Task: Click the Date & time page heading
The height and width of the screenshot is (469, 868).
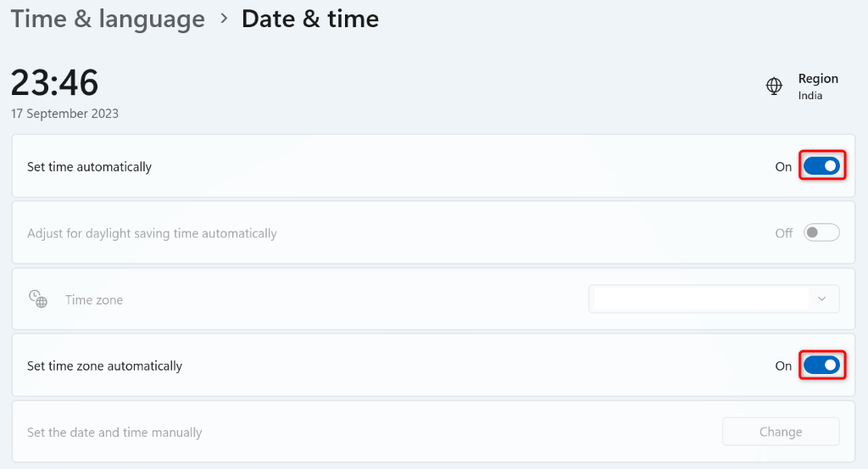Action: pyautogui.click(x=310, y=19)
